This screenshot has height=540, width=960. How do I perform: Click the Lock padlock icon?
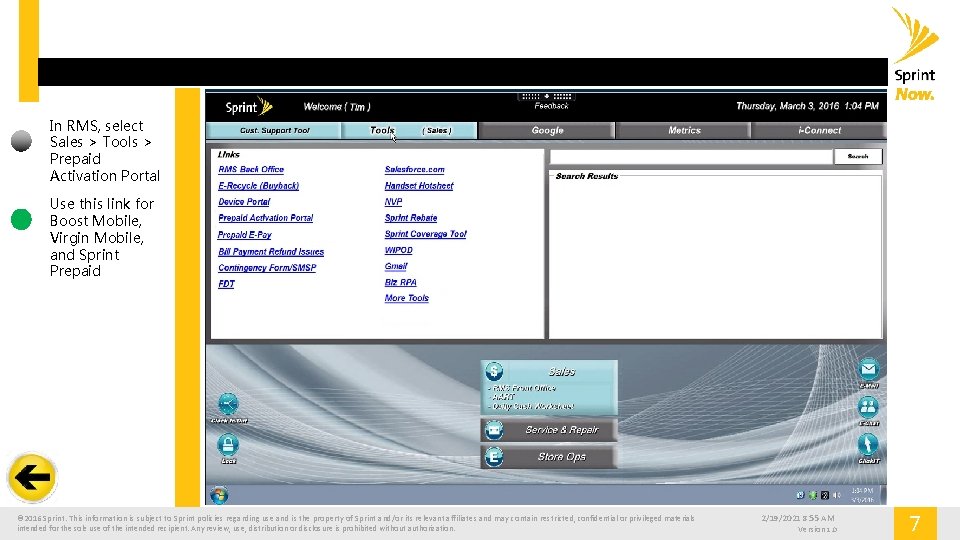tap(228, 445)
